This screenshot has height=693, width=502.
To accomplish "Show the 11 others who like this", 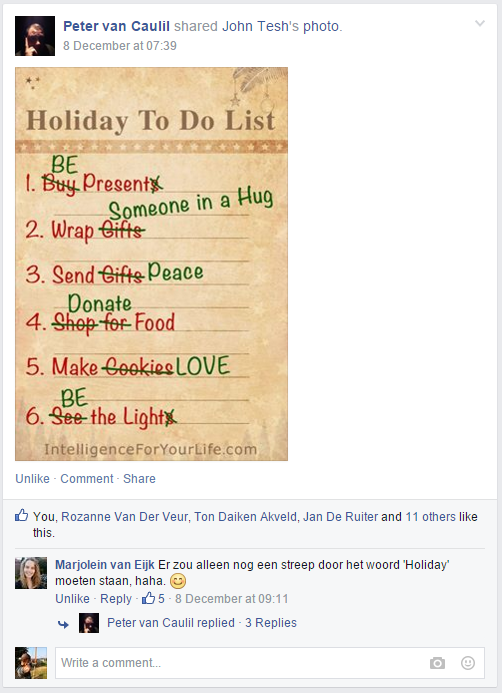I will click(430, 517).
